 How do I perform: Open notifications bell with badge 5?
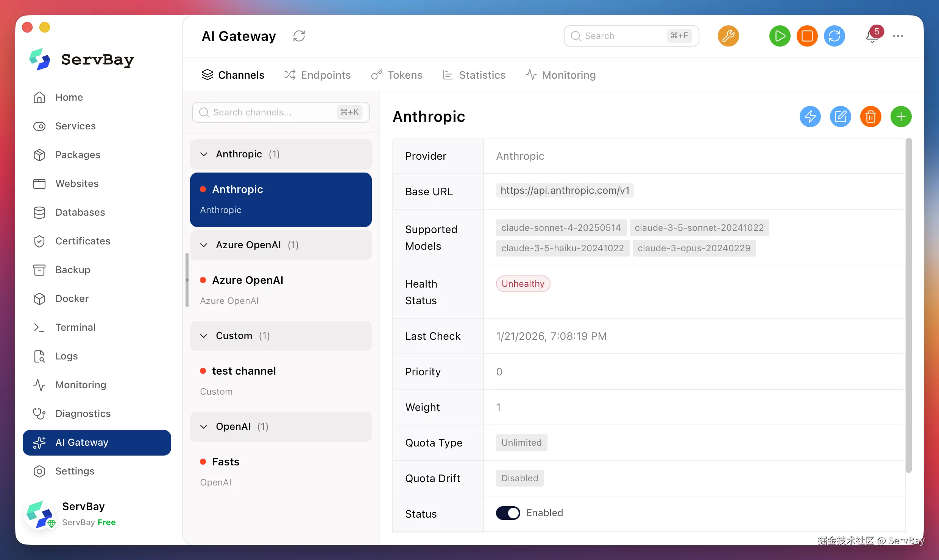[872, 36]
